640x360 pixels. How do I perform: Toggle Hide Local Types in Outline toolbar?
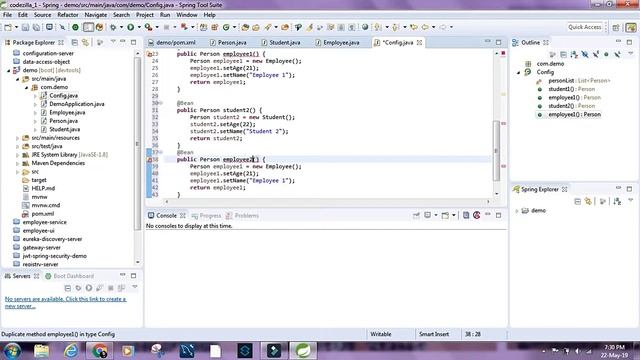click(x=617, y=54)
